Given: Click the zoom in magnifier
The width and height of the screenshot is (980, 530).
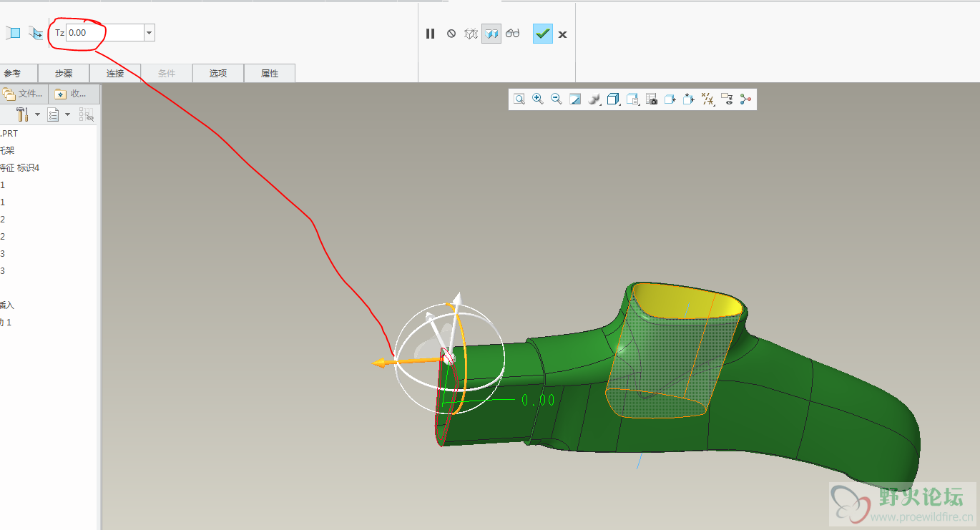Looking at the screenshot, I should (538, 99).
